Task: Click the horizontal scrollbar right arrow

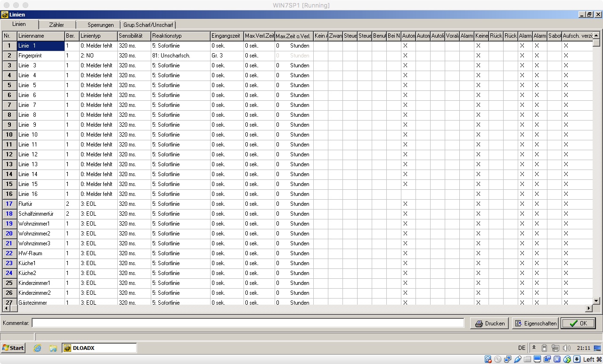Action: tap(589, 308)
